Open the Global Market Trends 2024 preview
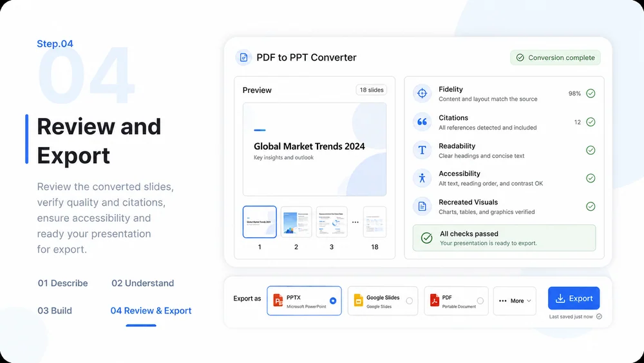Image resolution: width=644 pixels, height=363 pixels. (315, 149)
